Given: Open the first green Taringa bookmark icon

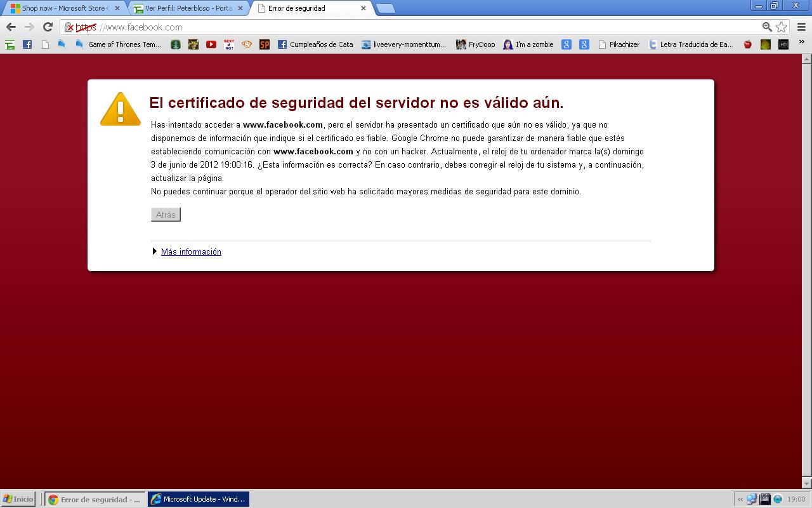Looking at the screenshot, I should click(10, 44).
